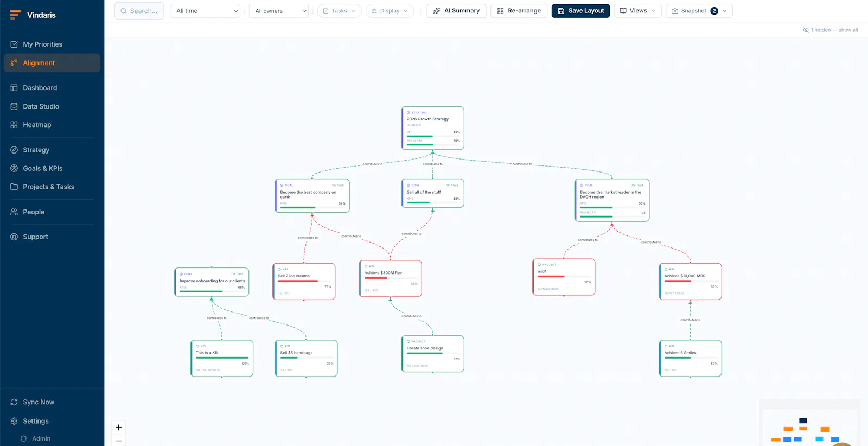Click the minimap thumbnail

[x=809, y=423]
